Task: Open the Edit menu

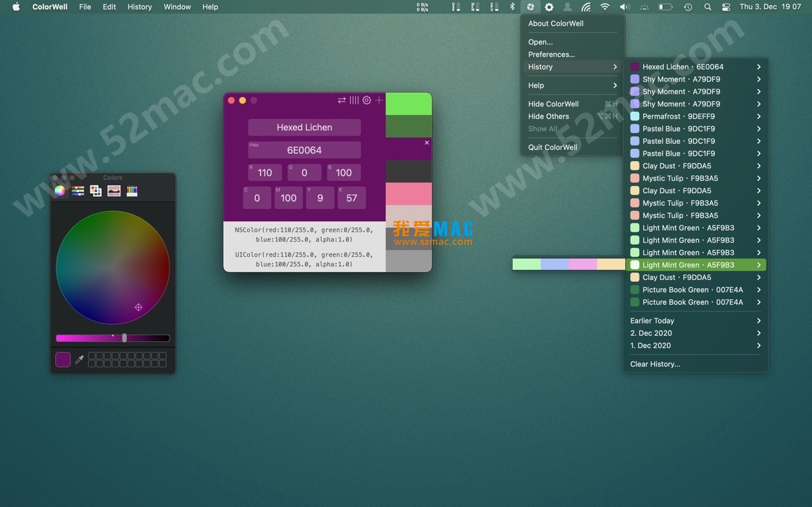Action: pyautogui.click(x=109, y=7)
